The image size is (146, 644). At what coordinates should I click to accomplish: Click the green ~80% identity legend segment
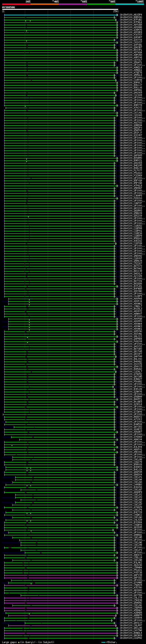click(x=101, y=4)
